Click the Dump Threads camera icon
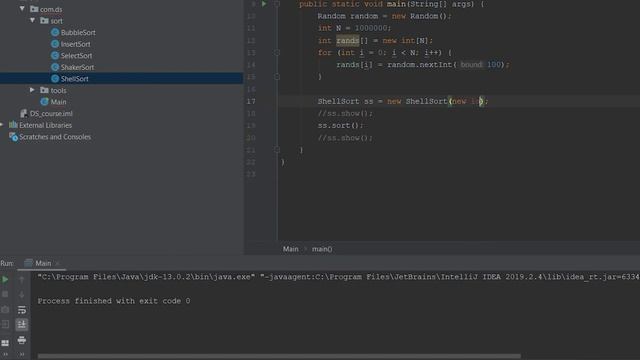Image resolution: width=640 pixels, height=360 pixels. [x=5, y=309]
